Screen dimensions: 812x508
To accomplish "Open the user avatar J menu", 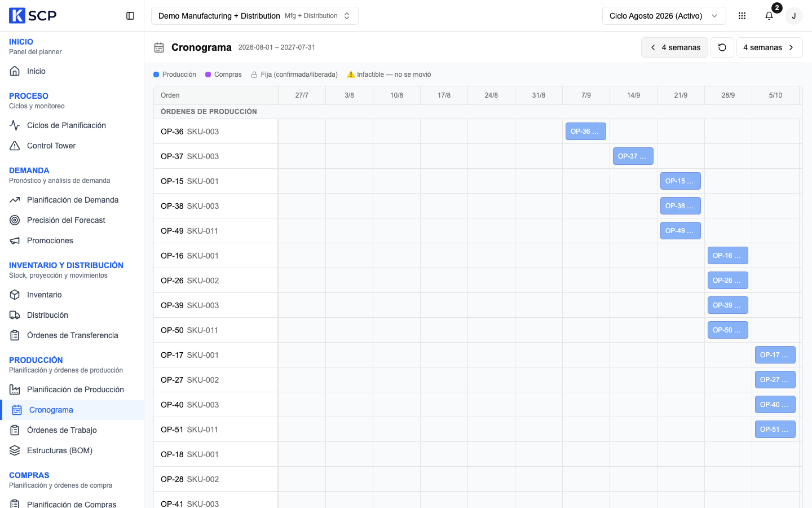I will [x=794, y=16].
